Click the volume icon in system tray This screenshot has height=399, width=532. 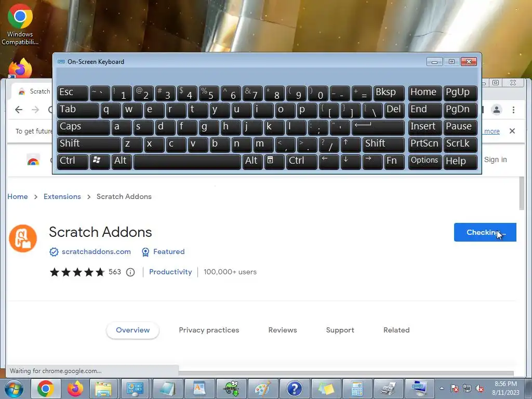point(480,389)
